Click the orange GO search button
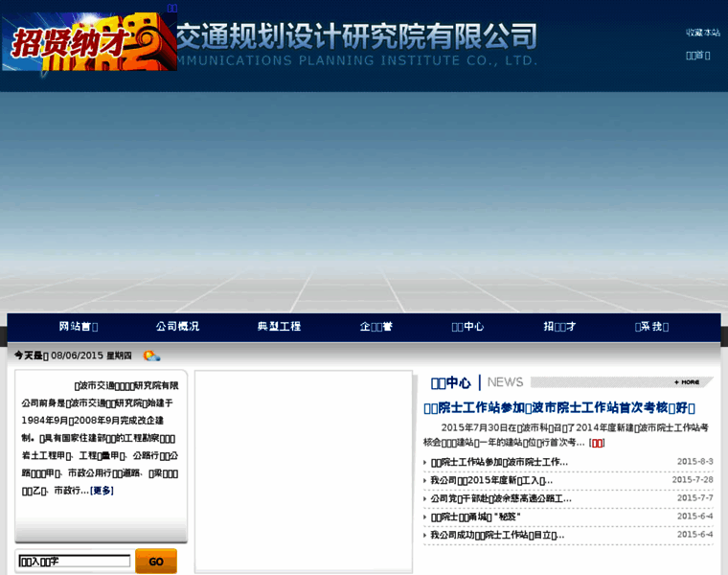The image size is (728, 575). 156,561
